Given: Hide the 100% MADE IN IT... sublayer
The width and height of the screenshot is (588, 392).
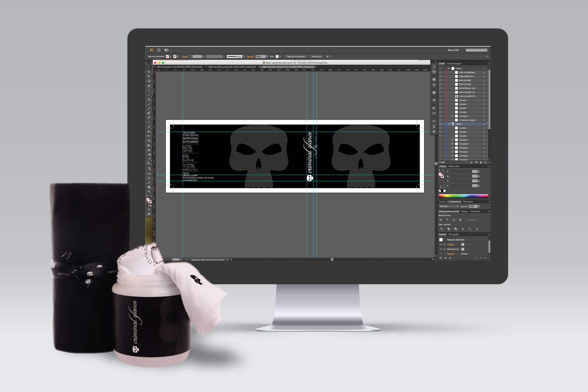Looking at the screenshot, I should tap(440, 76).
